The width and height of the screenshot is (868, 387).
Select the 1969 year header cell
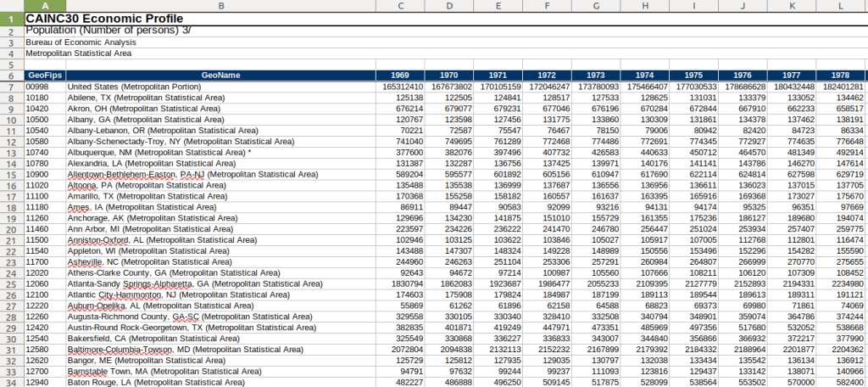400,76
